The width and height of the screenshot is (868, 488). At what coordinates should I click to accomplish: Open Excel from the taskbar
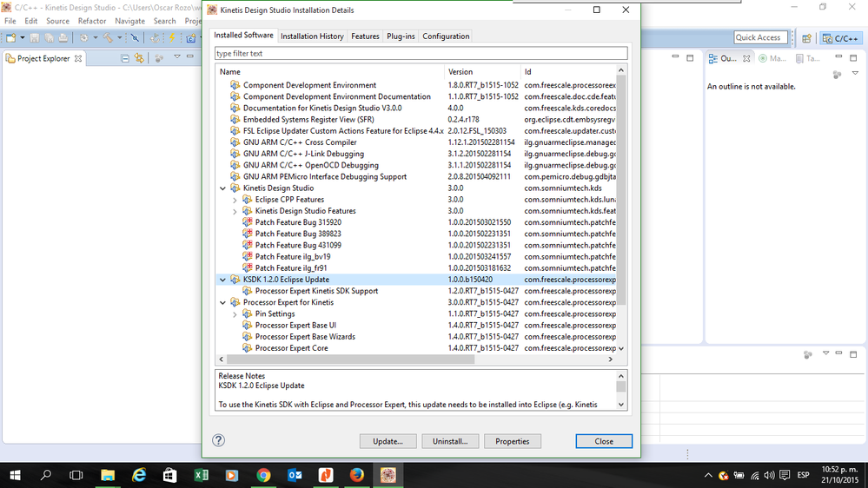tap(202, 475)
